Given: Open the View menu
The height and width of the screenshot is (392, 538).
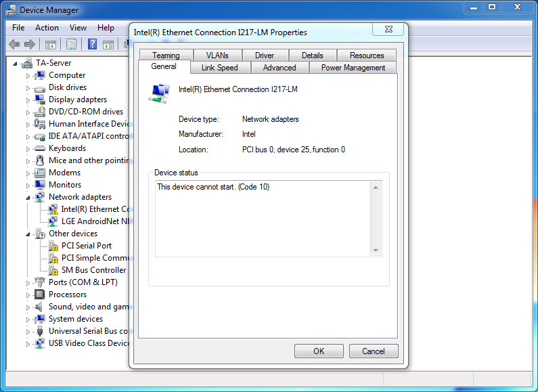Looking at the screenshot, I should click(x=78, y=28).
